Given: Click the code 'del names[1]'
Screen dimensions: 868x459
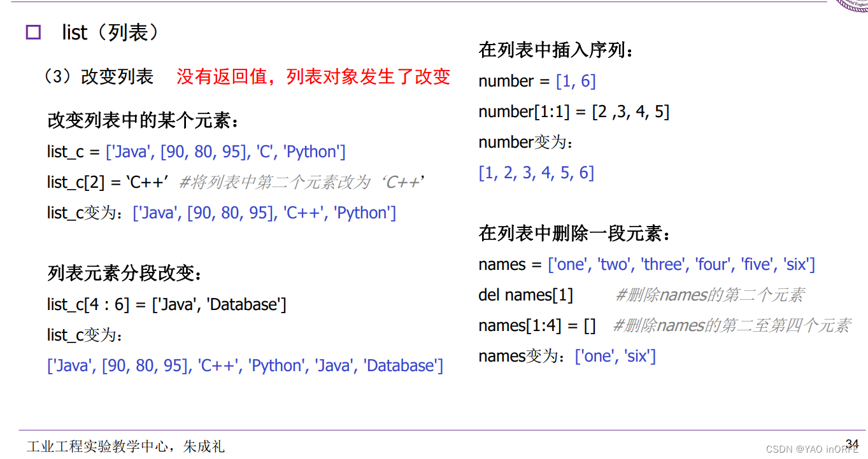Looking at the screenshot, I should coord(526,295).
